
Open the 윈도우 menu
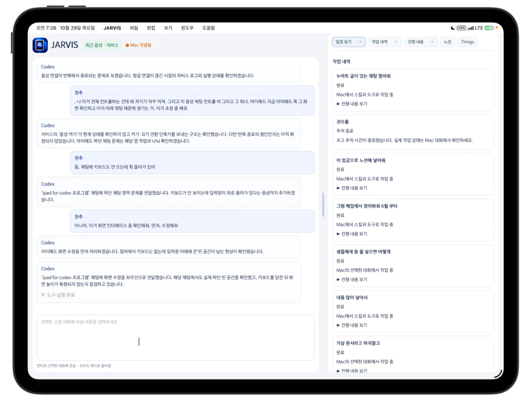pos(187,28)
